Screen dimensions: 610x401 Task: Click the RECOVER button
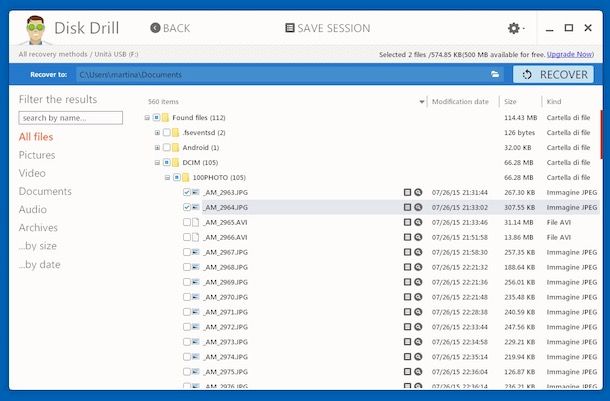(554, 74)
